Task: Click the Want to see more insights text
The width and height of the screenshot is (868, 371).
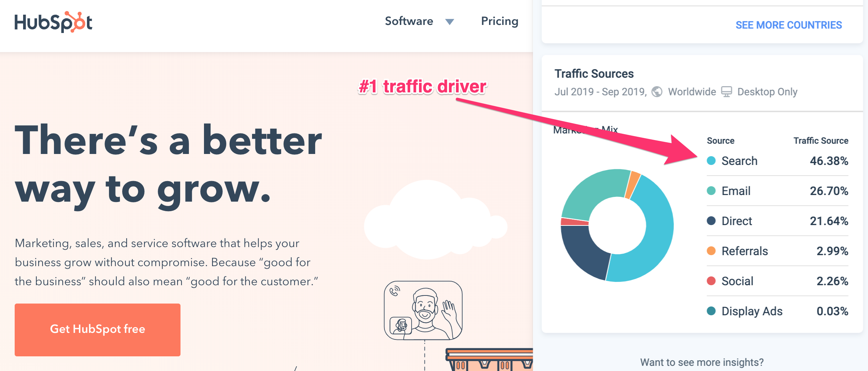Action: (701, 362)
